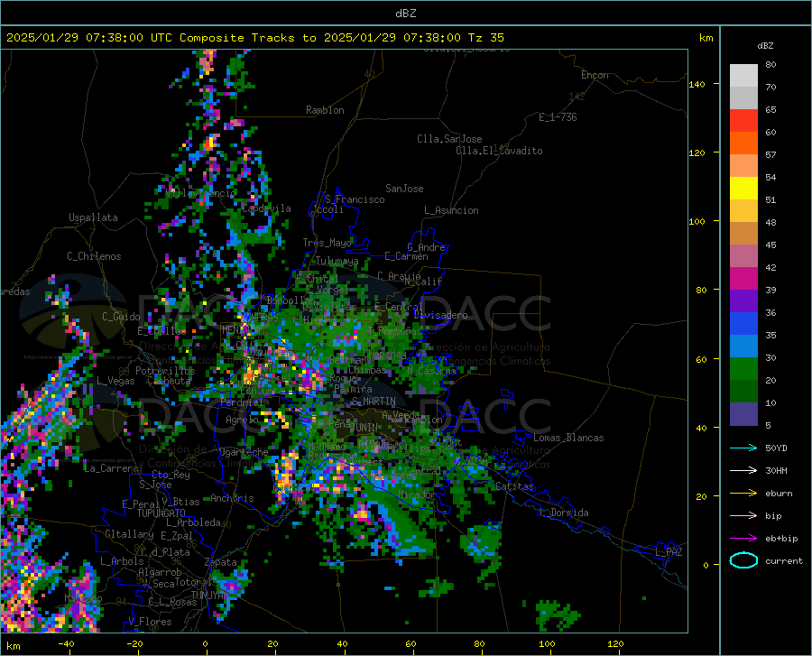The image size is (812, 656).
Task: Click the dBZ legend heading above swatches
Action: tap(765, 45)
